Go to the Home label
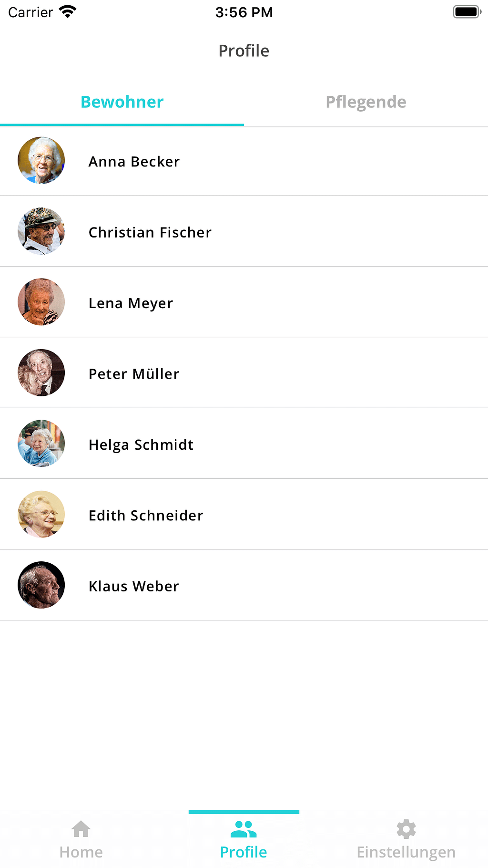The height and width of the screenshot is (868, 488). click(x=81, y=852)
